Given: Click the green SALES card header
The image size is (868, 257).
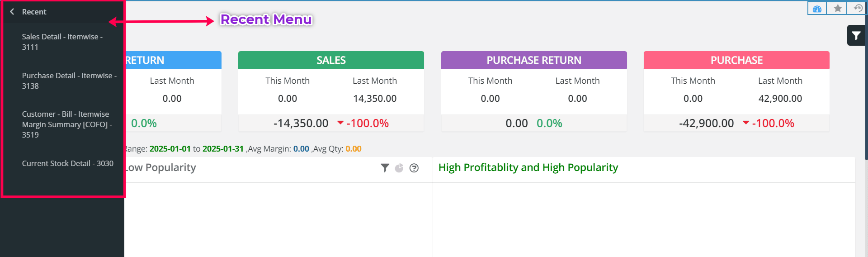Looking at the screenshot, I should click(x=331, y=60).
